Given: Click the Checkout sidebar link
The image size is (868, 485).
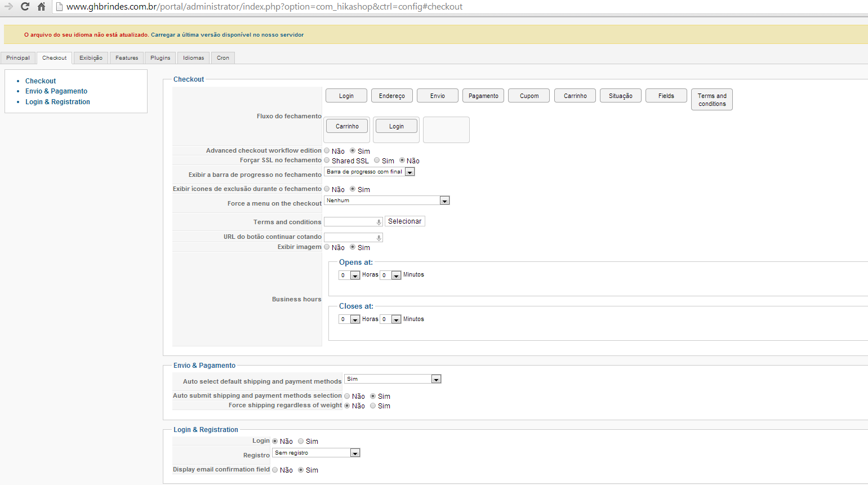Looking at the screenshot, I should point(41,81).
